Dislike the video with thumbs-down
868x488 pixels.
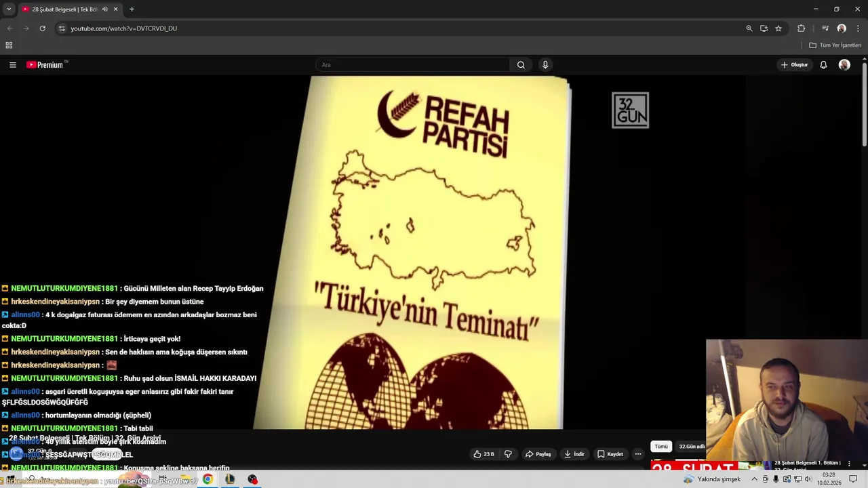[x=508, y=454]
